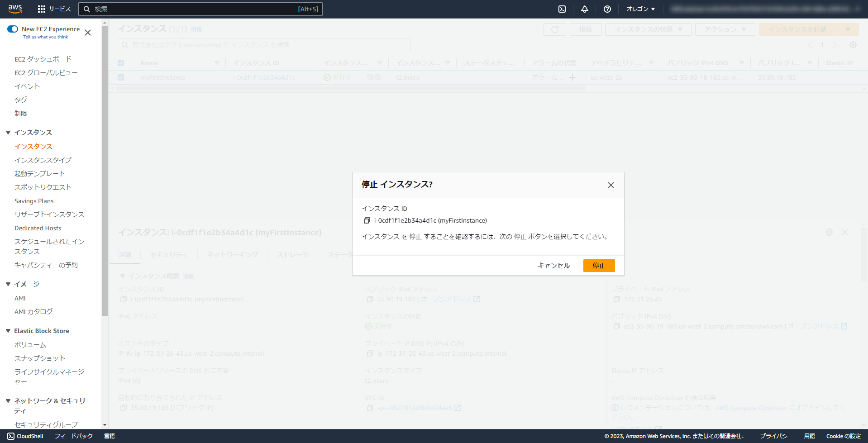Collapse the インスタンス概要 section
The width and height of the screenshot is (868, 443).
122,276
